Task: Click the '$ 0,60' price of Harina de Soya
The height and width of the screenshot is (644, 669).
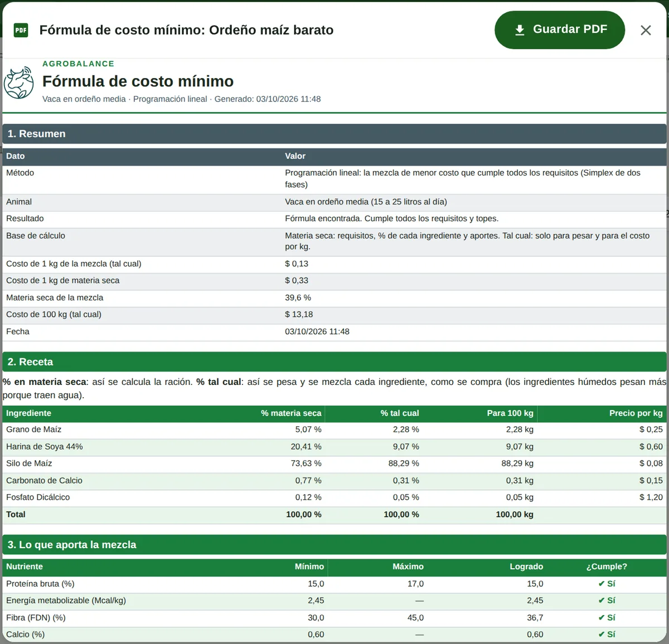Action: tap(651, 446)
